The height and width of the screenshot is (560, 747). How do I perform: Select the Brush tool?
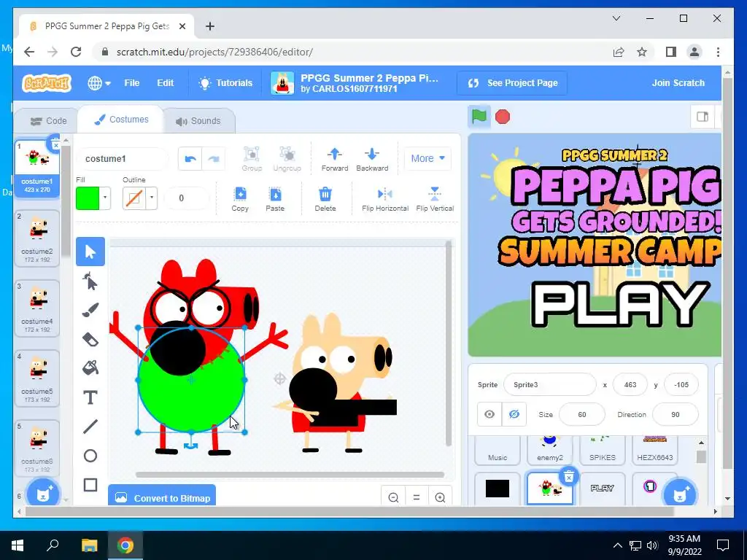point(90,310)
